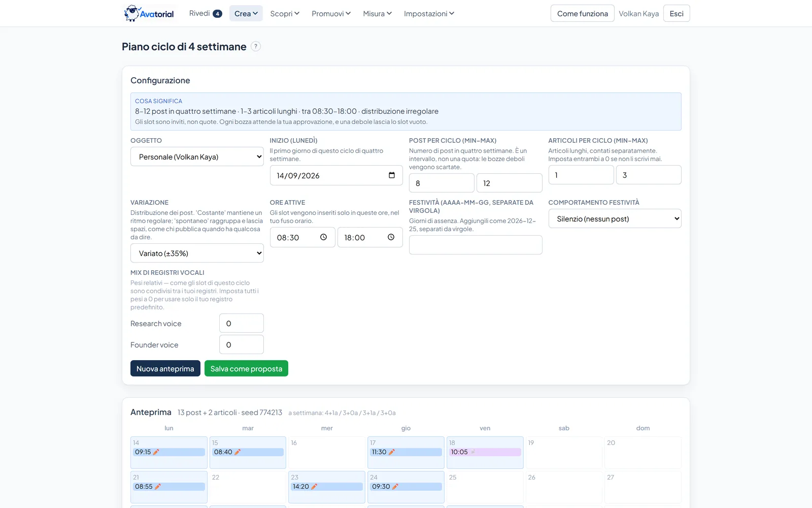
Task: Click the clock icon in the 08:30 field
Action: click(323, 237)
